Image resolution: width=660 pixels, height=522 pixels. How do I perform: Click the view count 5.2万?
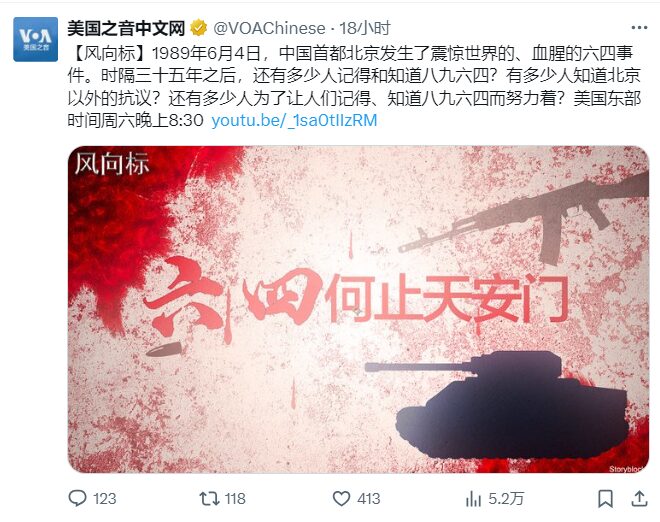[x=506, y=499]
